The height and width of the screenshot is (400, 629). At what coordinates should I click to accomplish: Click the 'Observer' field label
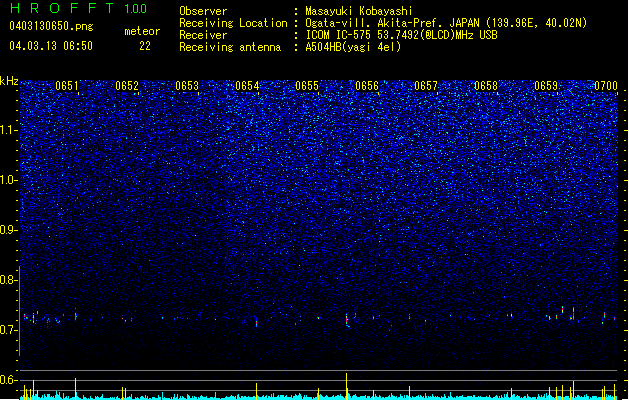point(203,11)
